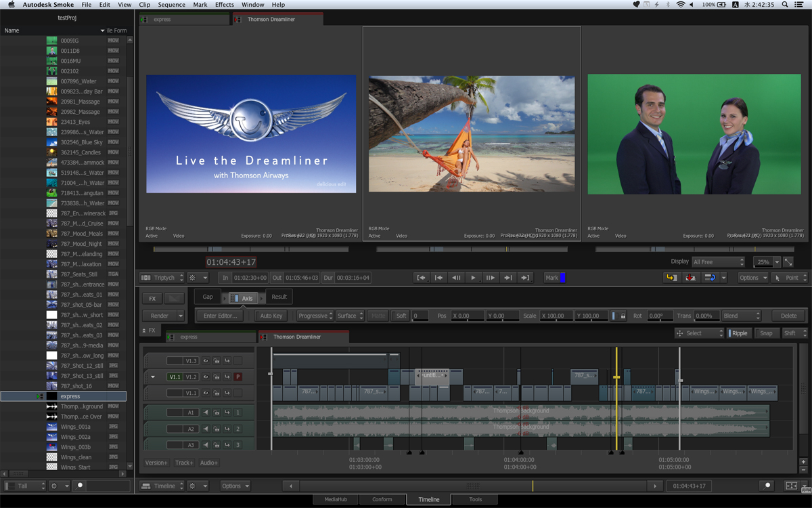812x508 pixels.
Task: Open the Effects menu
Action: (225, 4)
